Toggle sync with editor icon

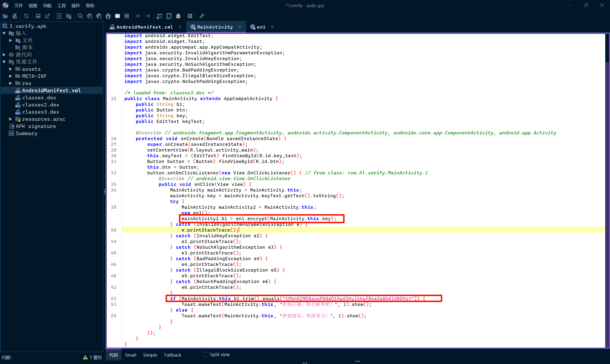[59, 16]
